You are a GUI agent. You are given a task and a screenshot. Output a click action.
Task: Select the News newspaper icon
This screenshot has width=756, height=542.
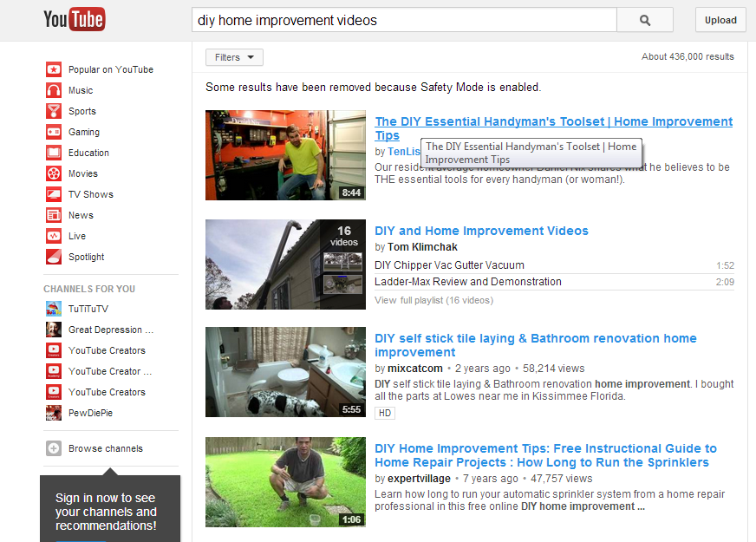(x=54, y=215)
